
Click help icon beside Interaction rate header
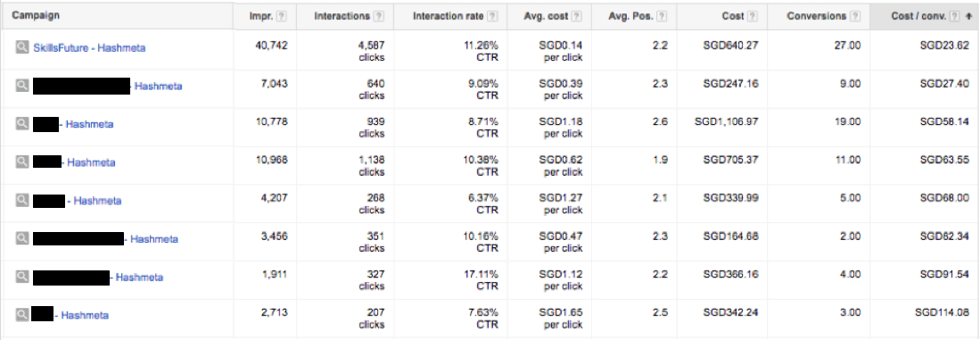(492, 16)
